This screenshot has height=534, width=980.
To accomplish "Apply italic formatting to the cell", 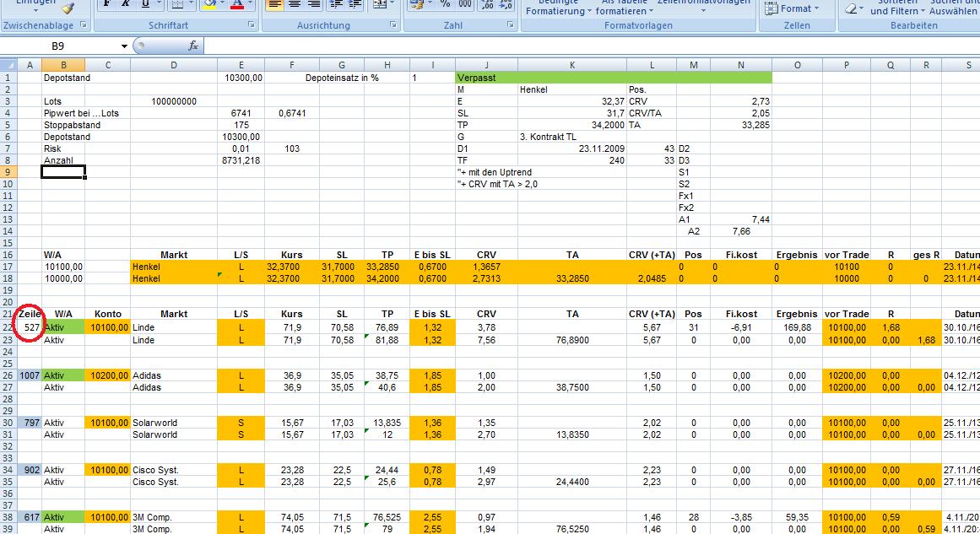I will (125, 4).
